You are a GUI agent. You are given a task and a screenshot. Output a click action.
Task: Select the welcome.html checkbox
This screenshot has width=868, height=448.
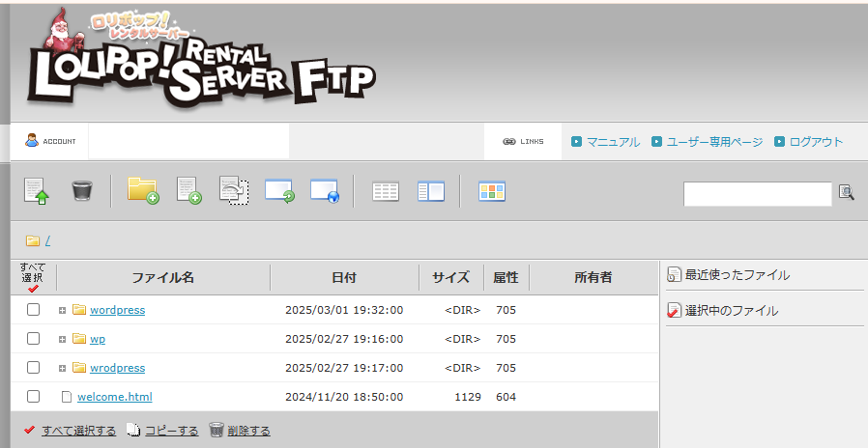tap(33, 397)
